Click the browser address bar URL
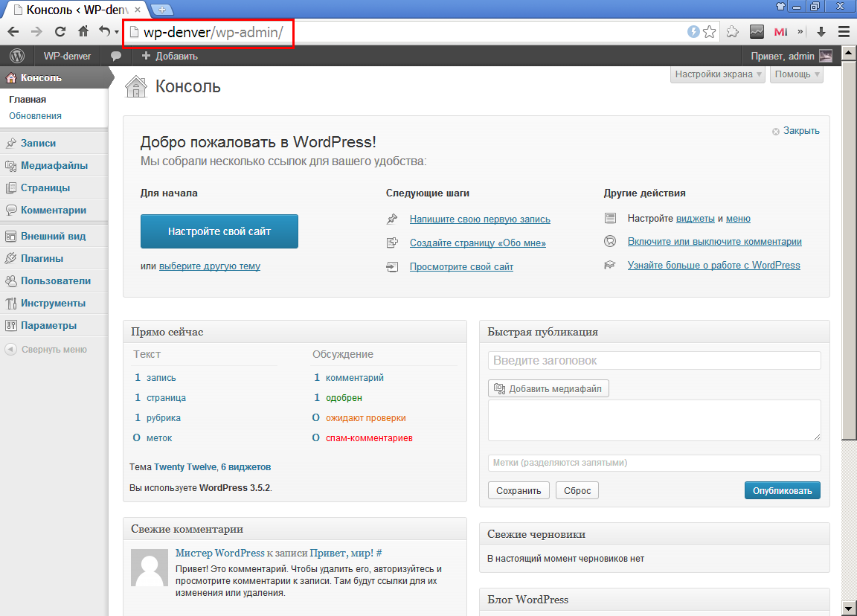 coord(214,32)
